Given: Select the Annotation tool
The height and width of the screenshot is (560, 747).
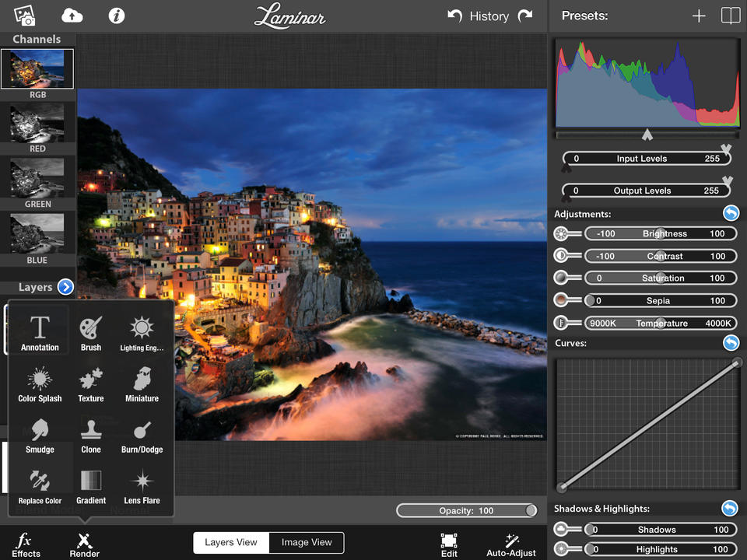Looking at the screenshot, I should click(x=40, y=334).
